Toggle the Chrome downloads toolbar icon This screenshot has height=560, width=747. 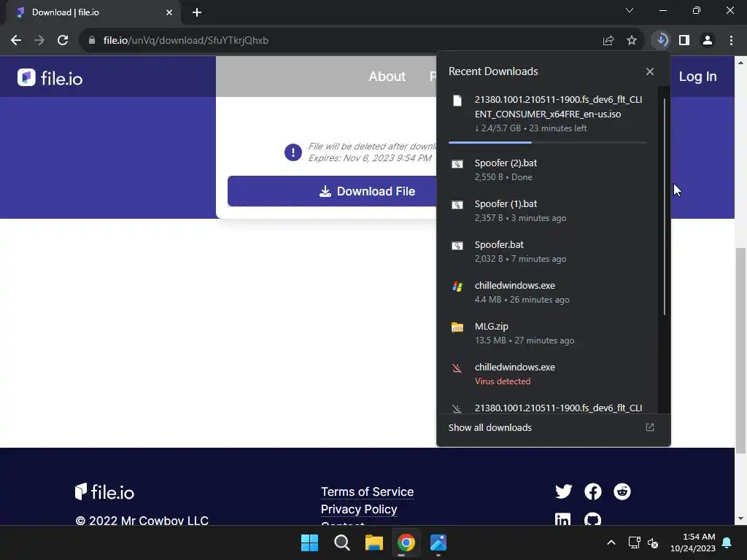[661, 41]
